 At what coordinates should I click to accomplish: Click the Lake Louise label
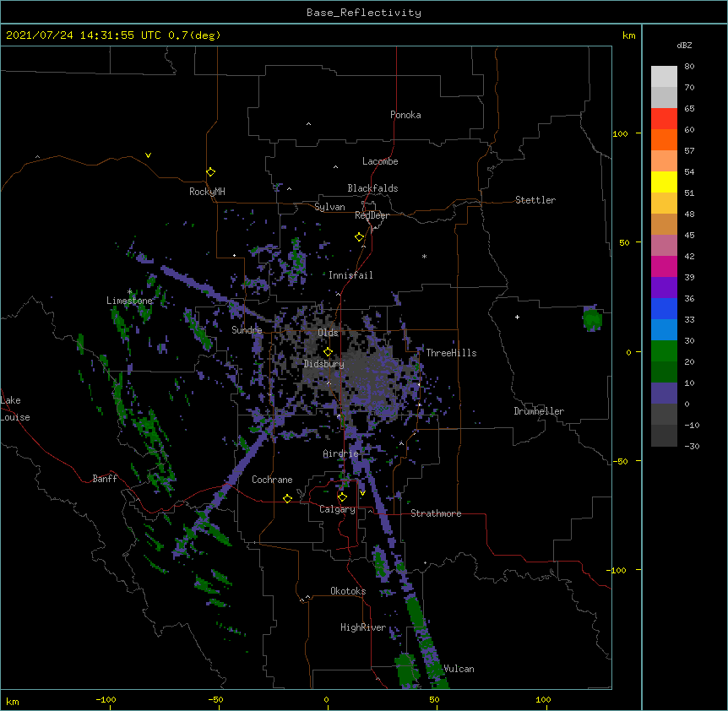tap(15, 409)
